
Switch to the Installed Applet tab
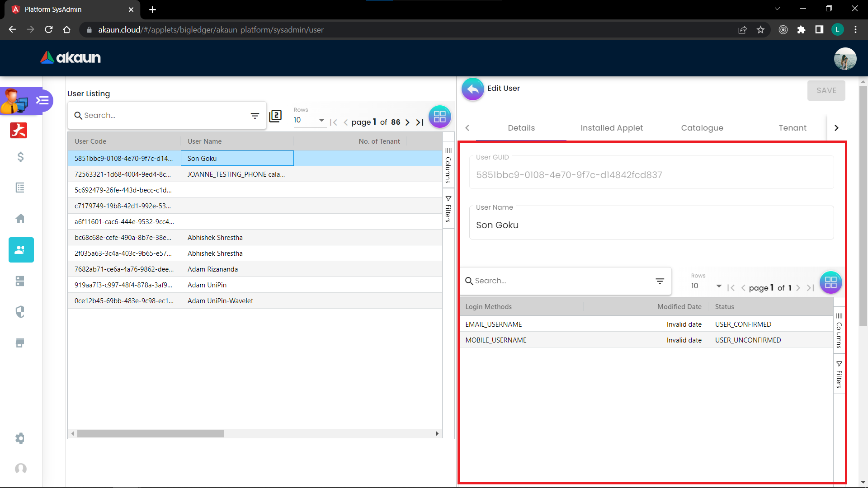tap(611, 128)
